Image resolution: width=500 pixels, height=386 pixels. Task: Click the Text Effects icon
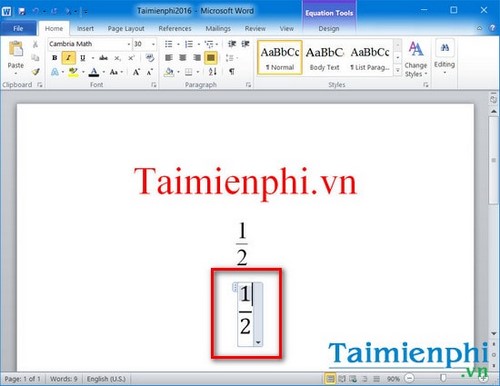click(x=55, y=72)
